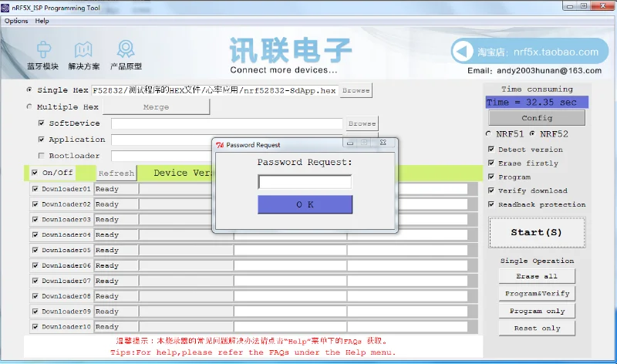This screenshot has width=617, height=364.
Task: Select the Single Hex radio button
Action: tap(29, 89)
